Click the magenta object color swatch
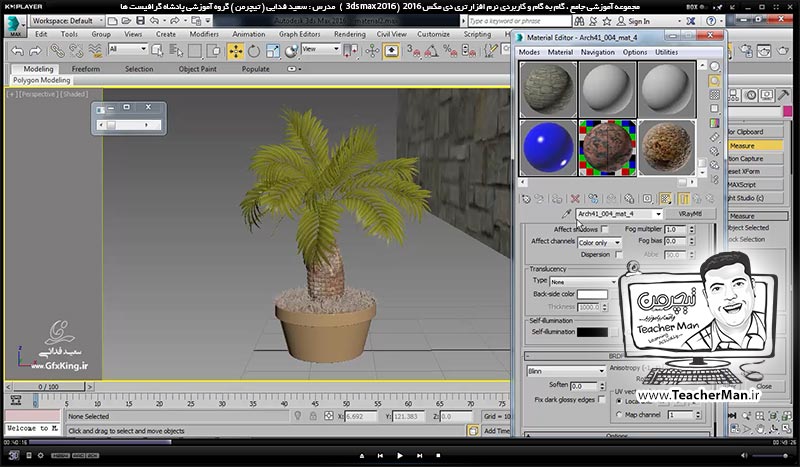800x467 pixels. (787, 111)
